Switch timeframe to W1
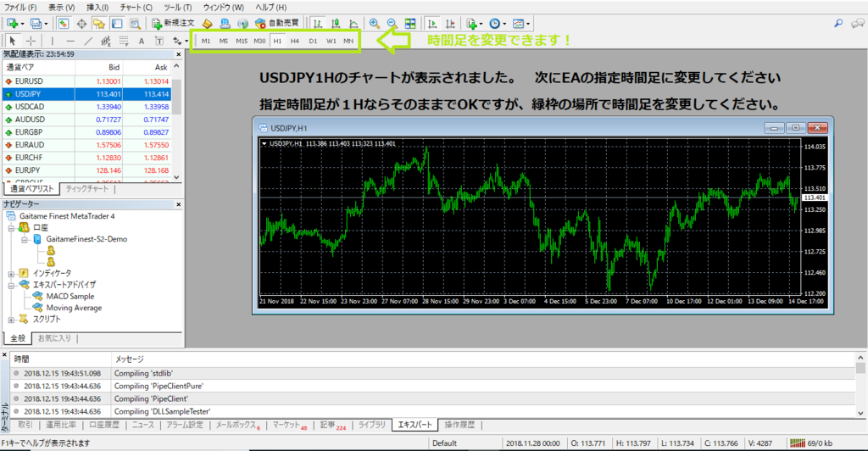This screenshot has width=868, height=451. [331, 41]
